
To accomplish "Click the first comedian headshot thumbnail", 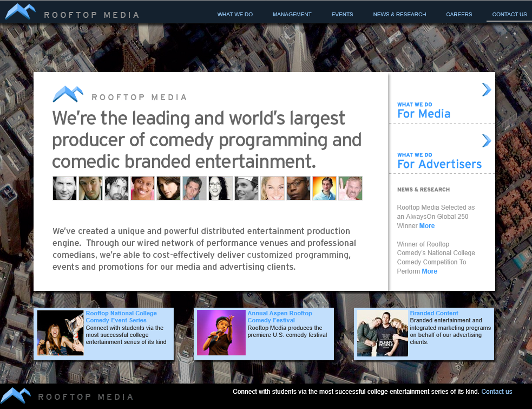I will (64, 188).
